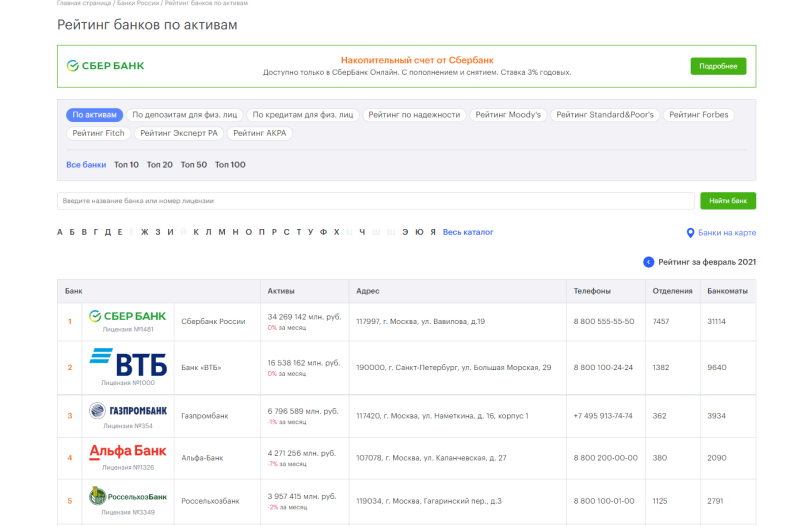Open Сбербанк России bank name link
The image size is (800, 526).
click(x=213, y=321)
